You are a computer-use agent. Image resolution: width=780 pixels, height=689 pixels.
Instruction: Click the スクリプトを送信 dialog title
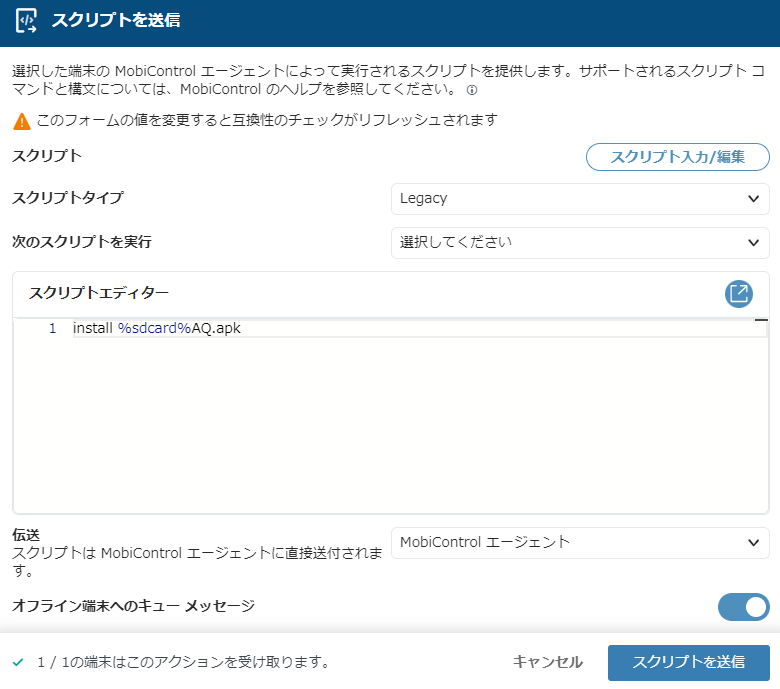click(x=116, y=20)
